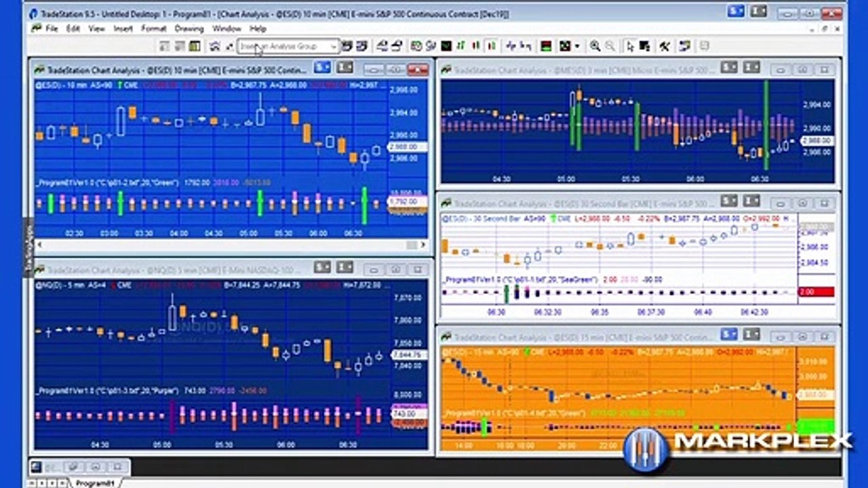Click blue symbol link icon on MES 3 min chart
The height and width of the screenshot is (488, 868).
coord(729,67)
